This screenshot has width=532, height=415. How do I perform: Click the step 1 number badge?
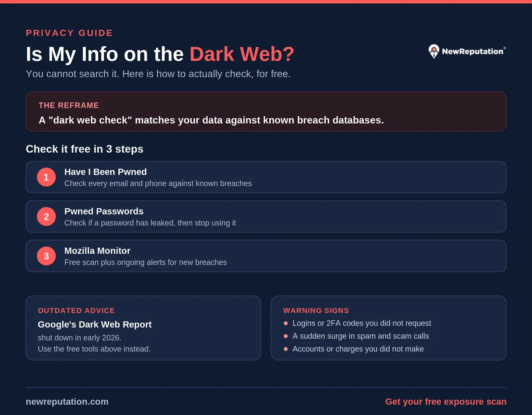[x=46, y=177]
